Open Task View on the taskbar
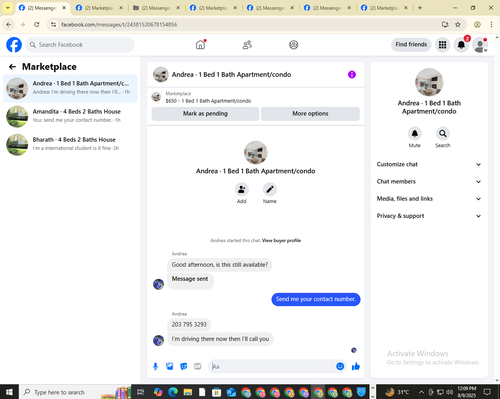500x399 pixels. coord(141,392)
